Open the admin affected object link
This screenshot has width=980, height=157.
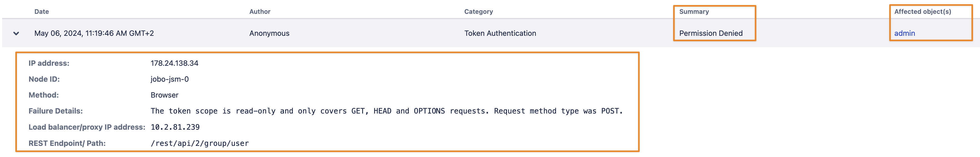coord(904,33)
